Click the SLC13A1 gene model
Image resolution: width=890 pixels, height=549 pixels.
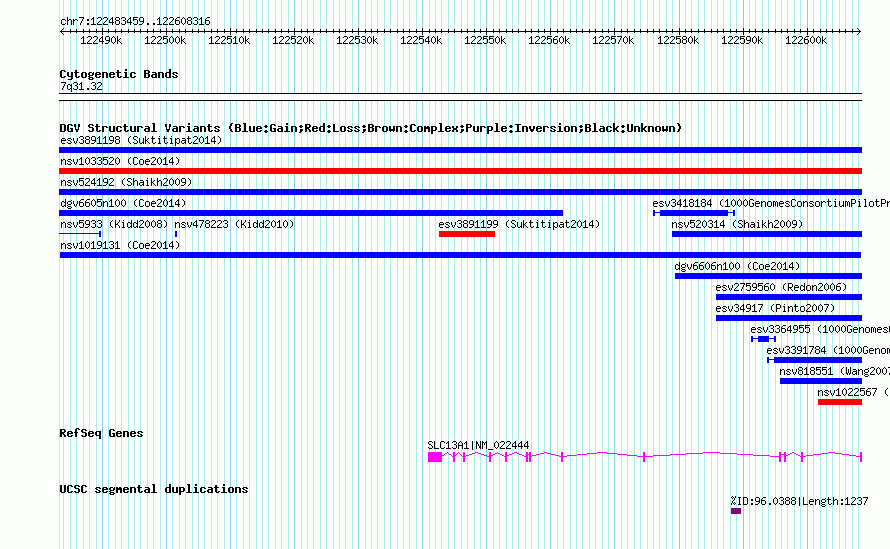click(x=645, y=457)
